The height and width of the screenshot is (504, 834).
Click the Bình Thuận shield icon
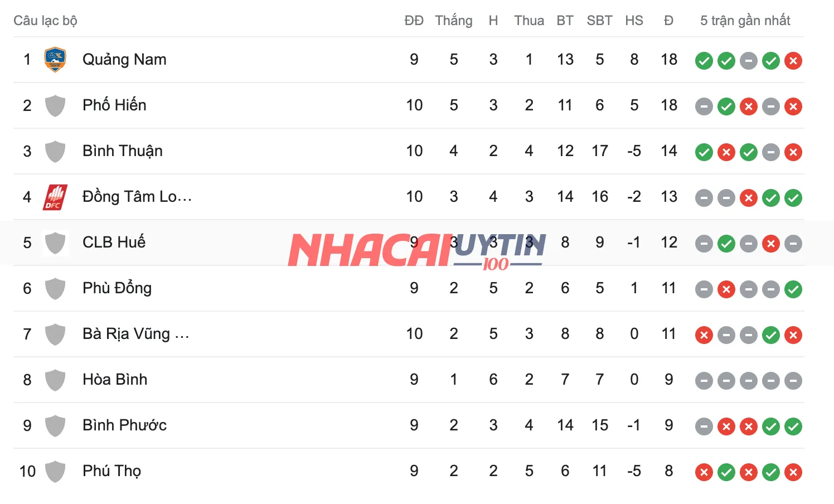pos(55,152)
